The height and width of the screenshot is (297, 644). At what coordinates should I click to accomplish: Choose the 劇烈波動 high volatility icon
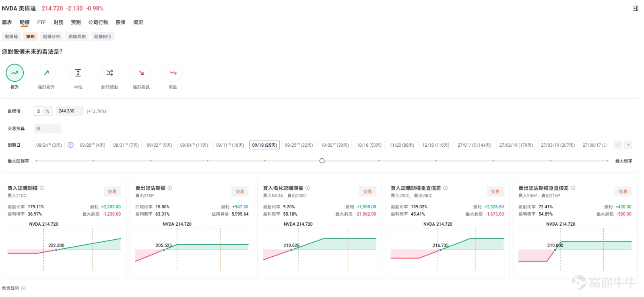click(109, 73)
